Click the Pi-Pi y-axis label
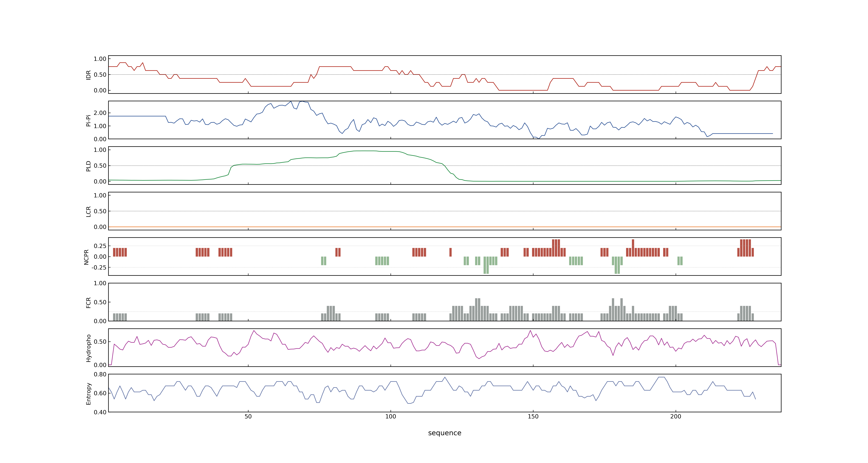The height and width of the screenshot is (463, 868). tap(88, 120)
